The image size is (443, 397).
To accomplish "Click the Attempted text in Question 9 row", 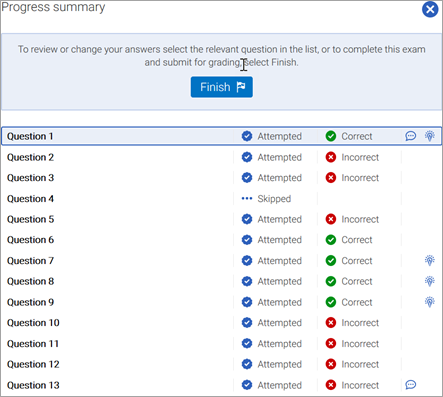I will point(279,302).
